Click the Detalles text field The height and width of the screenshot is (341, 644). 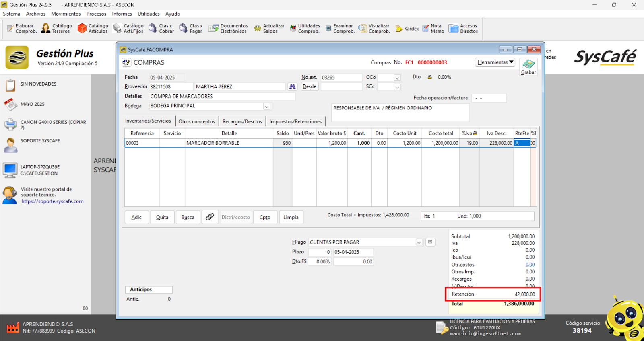[222, 97]
